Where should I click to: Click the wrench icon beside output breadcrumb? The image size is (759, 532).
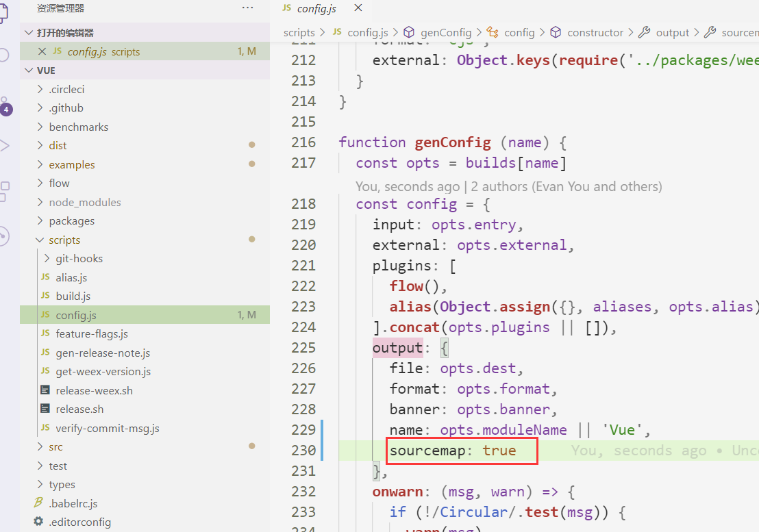pos(645,32)
